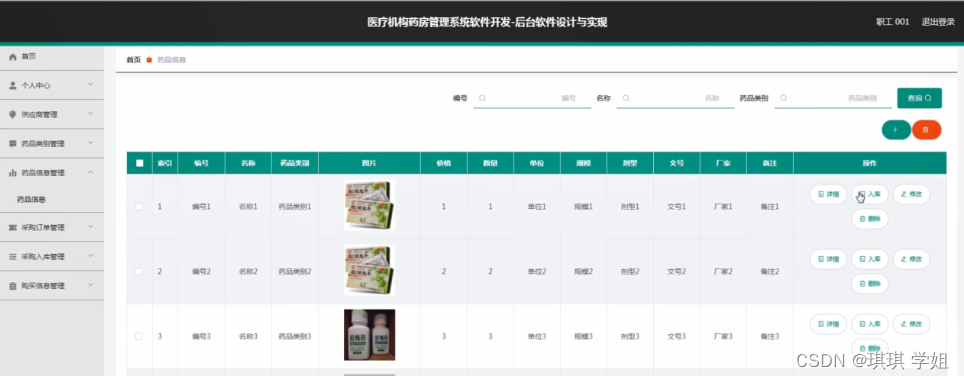Click the list icon beside 采购入库管理
Screen dimensions: 964x379
tap(12, 257)
